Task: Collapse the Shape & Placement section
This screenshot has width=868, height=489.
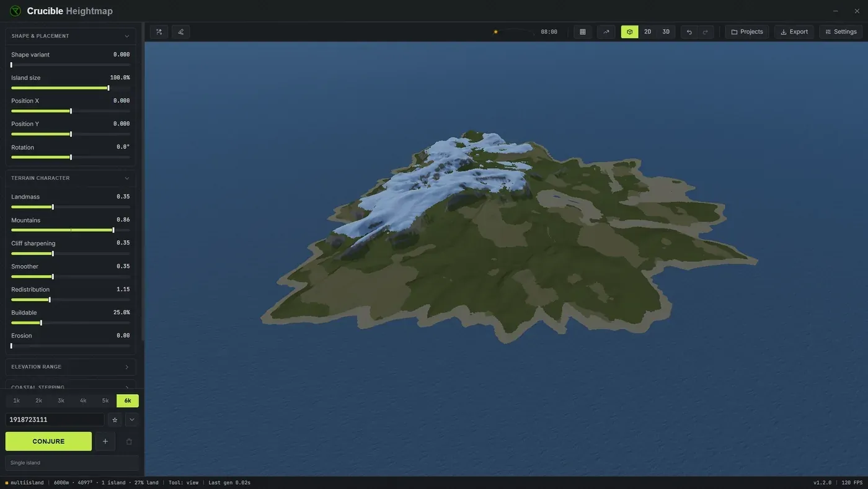Action: tap(126, 36)
